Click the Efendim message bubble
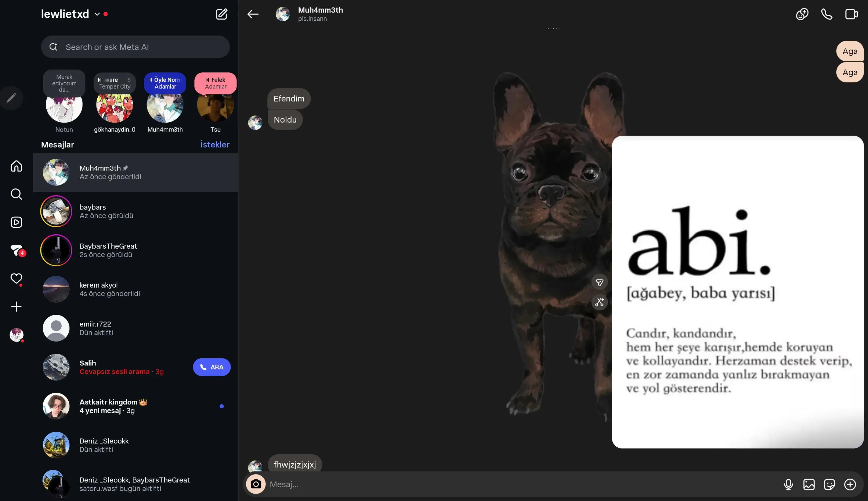This screenshot has height=501, width=868. tap(289, 99)
